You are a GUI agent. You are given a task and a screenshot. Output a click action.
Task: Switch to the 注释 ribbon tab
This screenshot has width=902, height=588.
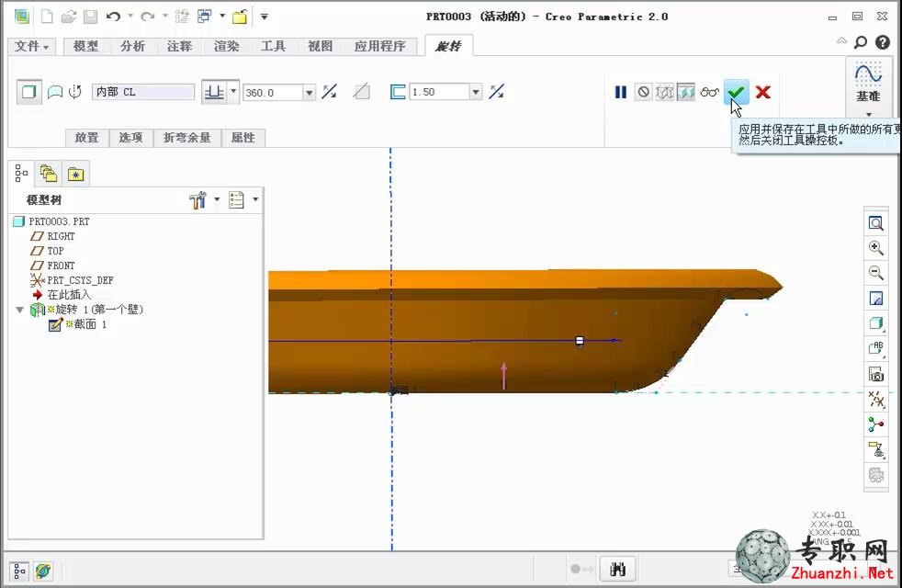pyautogui.click(x=179, y=46)
